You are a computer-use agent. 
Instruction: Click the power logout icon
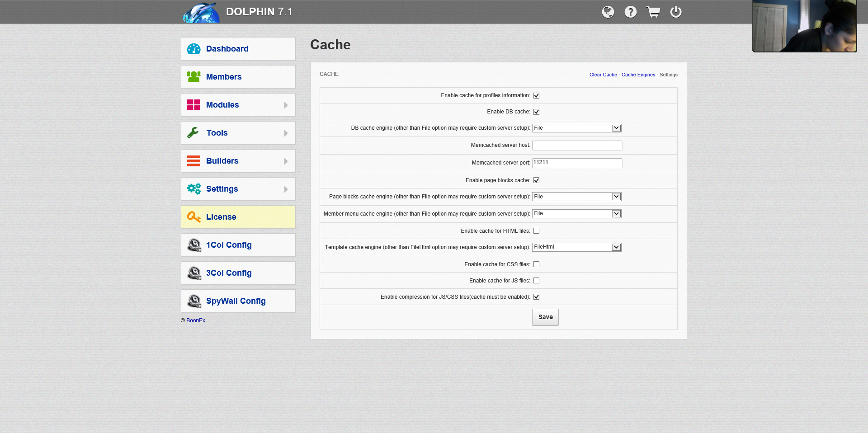click(676, 12)
